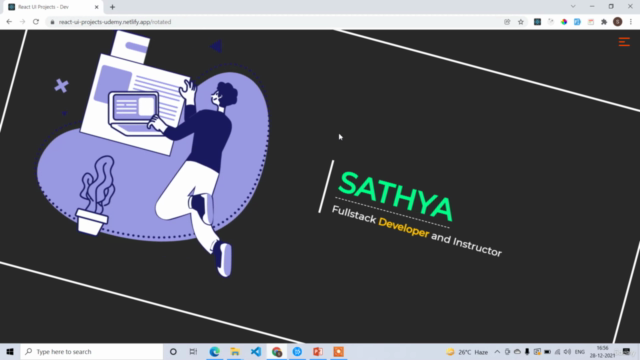Bookmark this page with the star icon
This screenshot has width=640, height=360.
(x=521, y=22)
